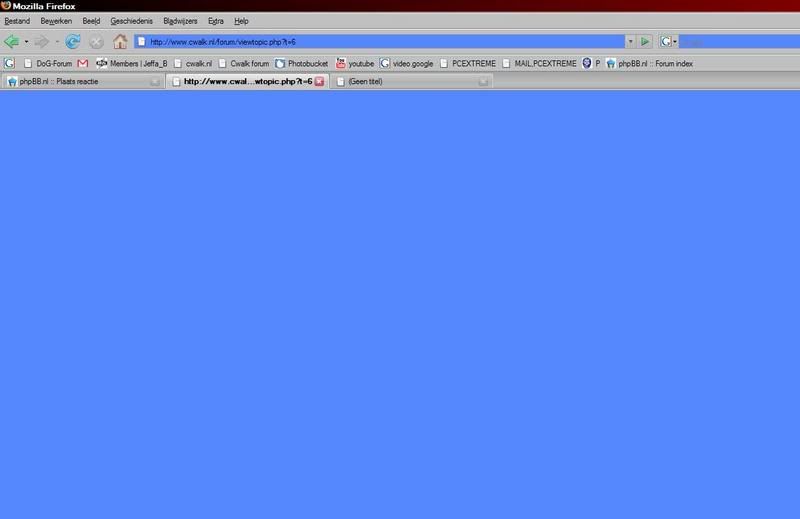Click the page icon in the address bar
Image resolution: width=800 pixels, height=519 pixels.
coord(141,42)
